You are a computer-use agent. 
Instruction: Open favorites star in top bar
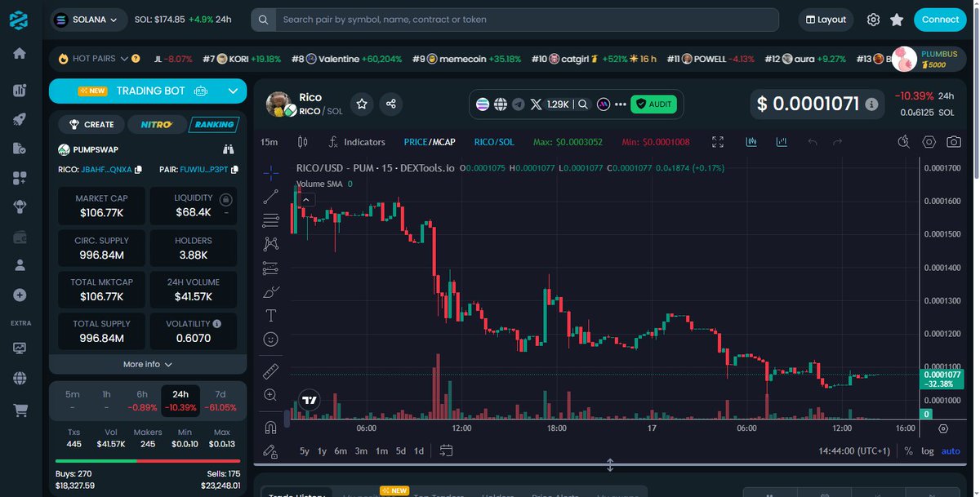click(x=897, y=20)
